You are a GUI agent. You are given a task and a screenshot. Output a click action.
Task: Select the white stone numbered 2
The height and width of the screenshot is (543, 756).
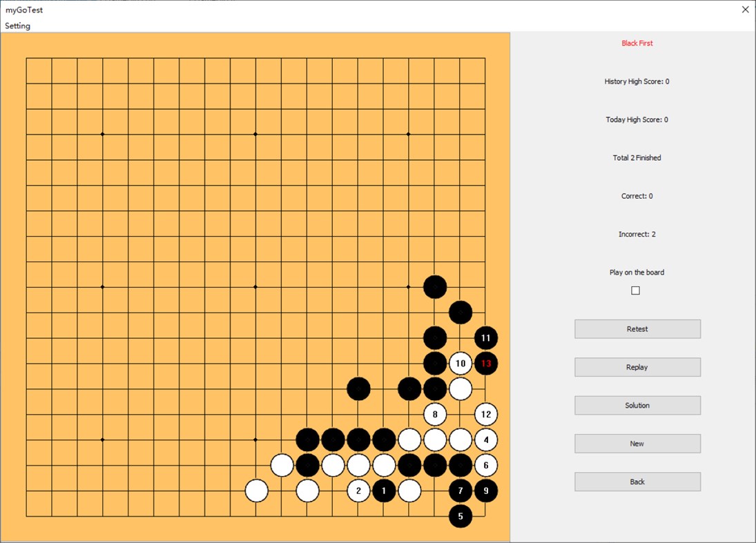(x=358, y=491)
